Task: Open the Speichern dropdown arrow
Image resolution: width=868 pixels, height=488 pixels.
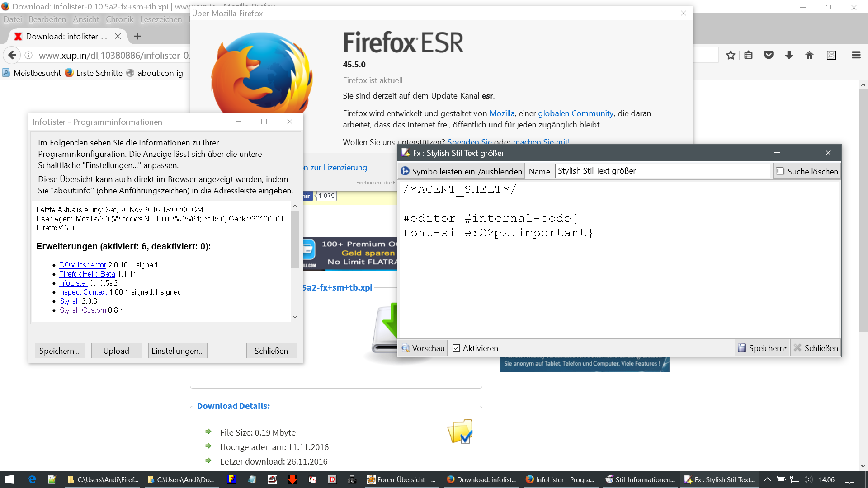Action: pos(786,348)
